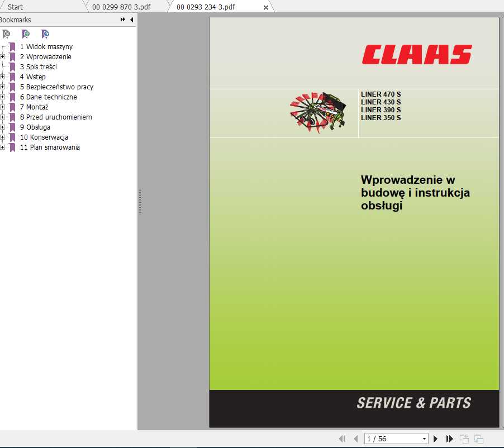Advance to the next page
The height and width of the screenshot is (448, 504).
(x=436, y=438)
